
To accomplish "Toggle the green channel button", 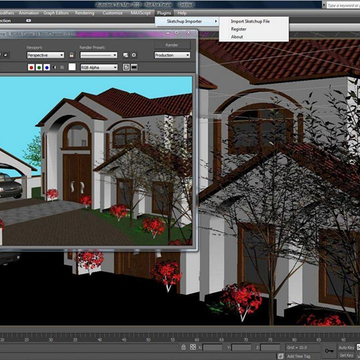I will tap(39, 67).
